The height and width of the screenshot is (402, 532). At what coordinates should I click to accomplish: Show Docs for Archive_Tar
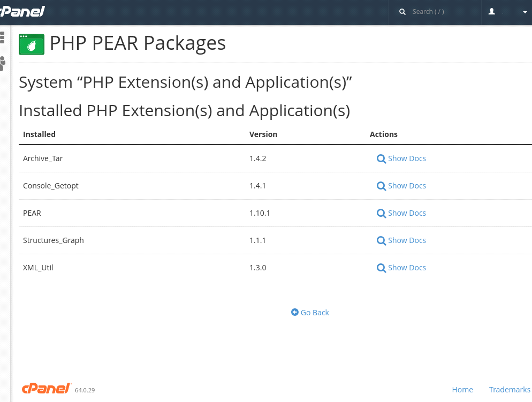[407, 158]
